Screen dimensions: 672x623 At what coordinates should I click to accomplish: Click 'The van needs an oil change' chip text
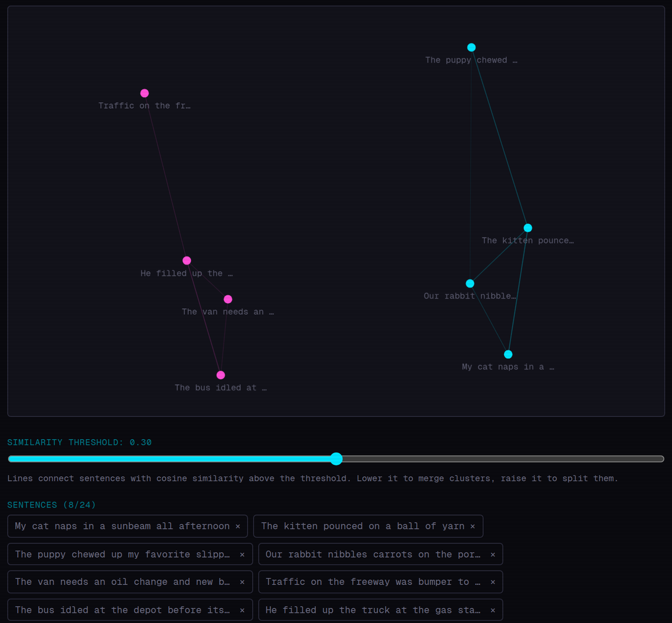point(123,582)
